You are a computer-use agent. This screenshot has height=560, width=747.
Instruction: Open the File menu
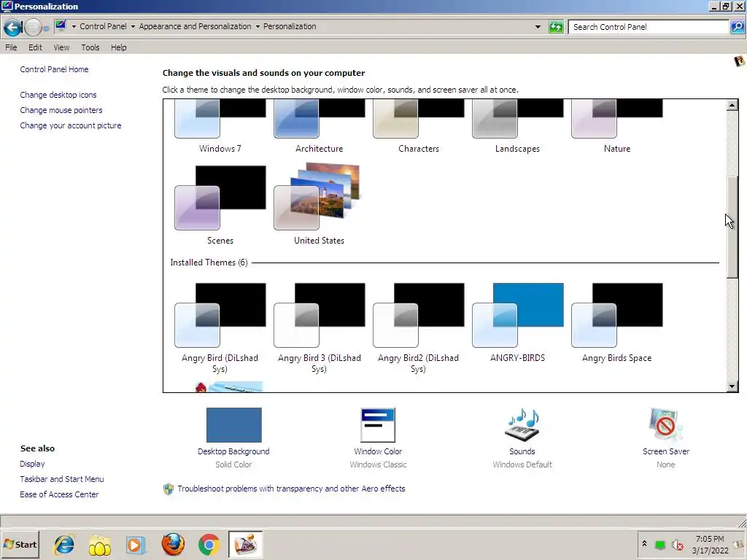click(x=11, y=47)
